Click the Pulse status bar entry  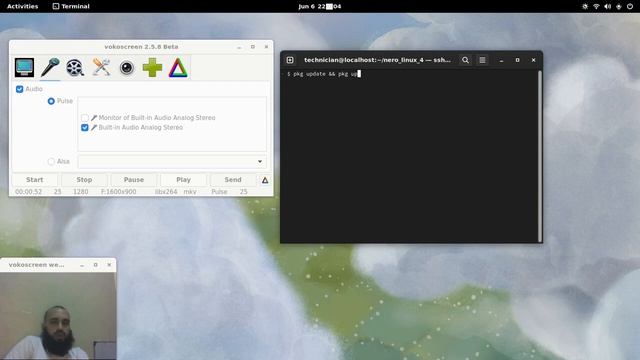coord(219,191)
